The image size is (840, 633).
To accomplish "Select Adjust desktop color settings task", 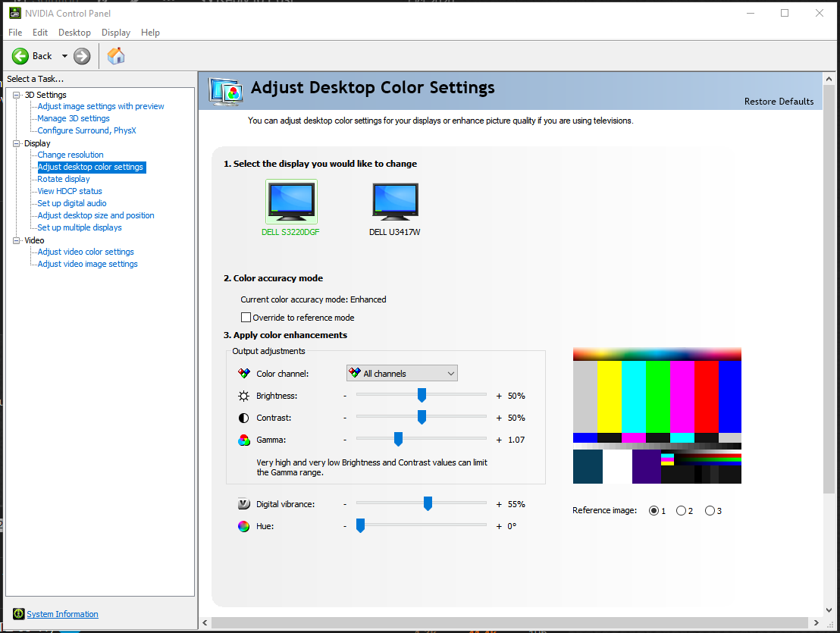I will 91,167.
